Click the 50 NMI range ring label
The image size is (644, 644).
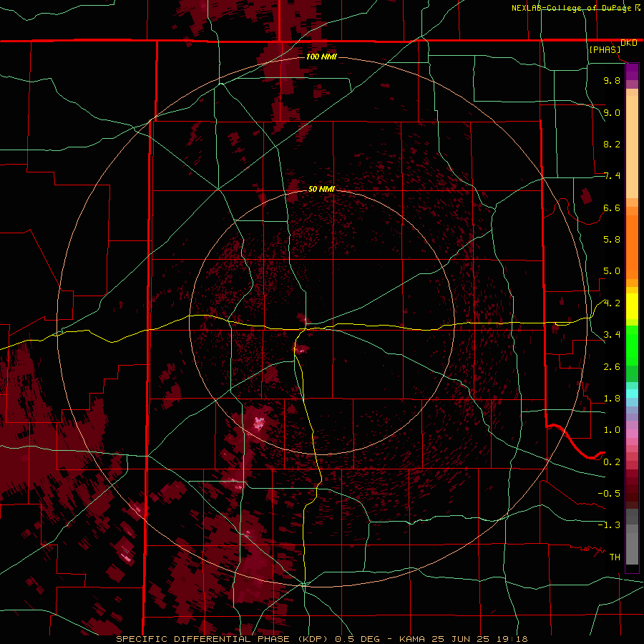[x=321, y=189]
